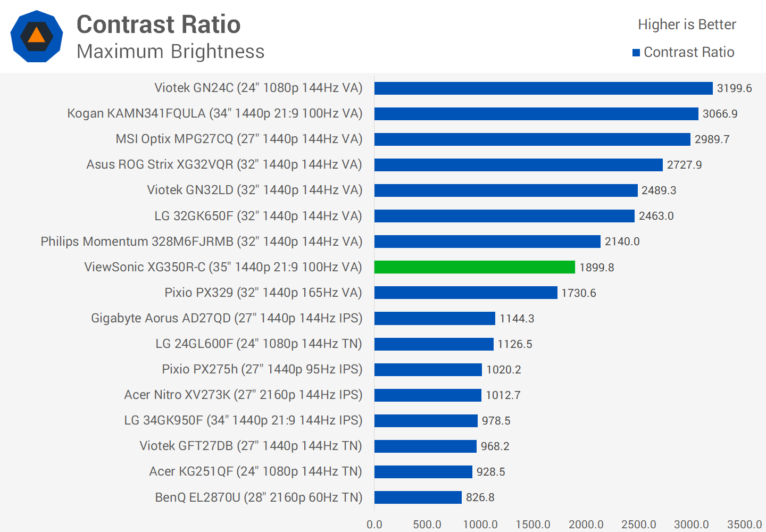Screen dimensions: 766x532
Task: Click the Pixio PX329 bar
Action: pyautogui.click(x=465, y=293)
